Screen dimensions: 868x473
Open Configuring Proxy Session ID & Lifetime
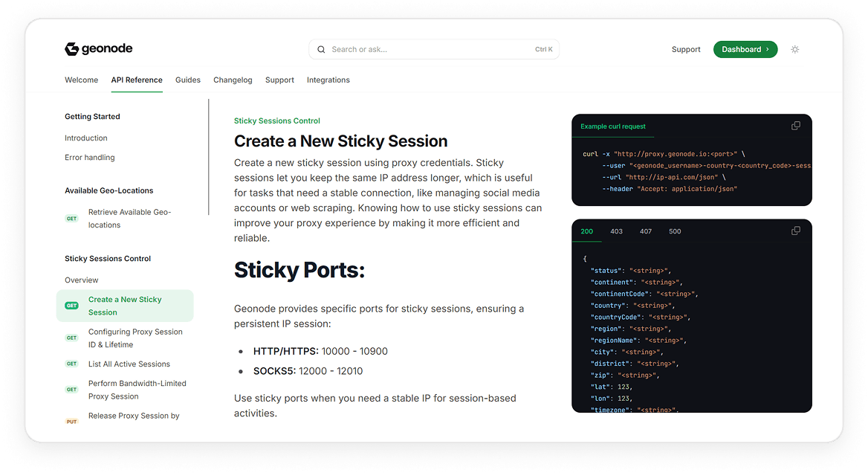(x=135, y=338)
